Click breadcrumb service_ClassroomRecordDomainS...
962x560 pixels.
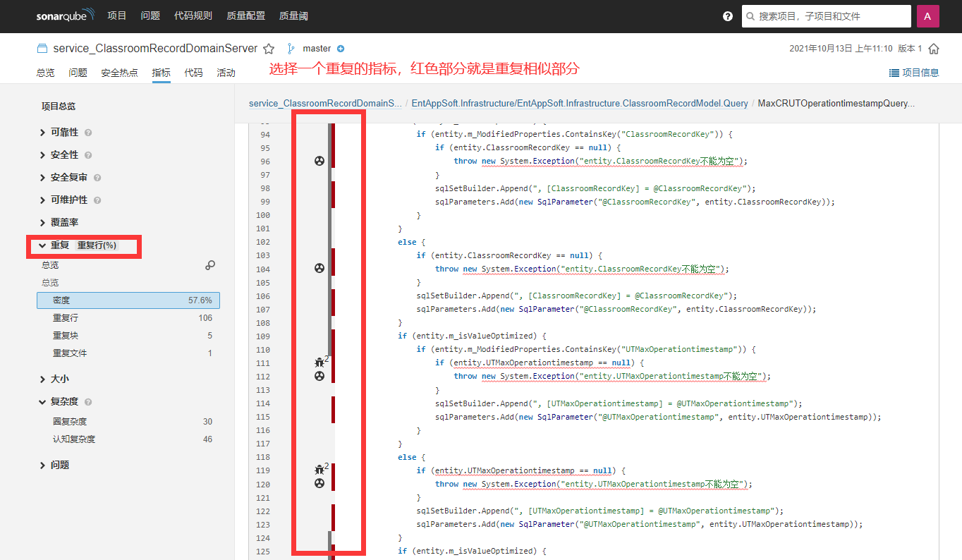point(325,103)
